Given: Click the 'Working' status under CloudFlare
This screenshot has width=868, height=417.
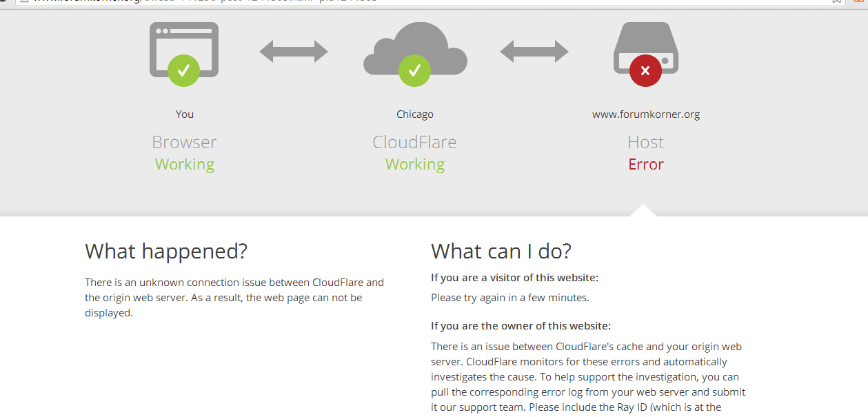Looking at the screenshot, I should click(415, 164).
